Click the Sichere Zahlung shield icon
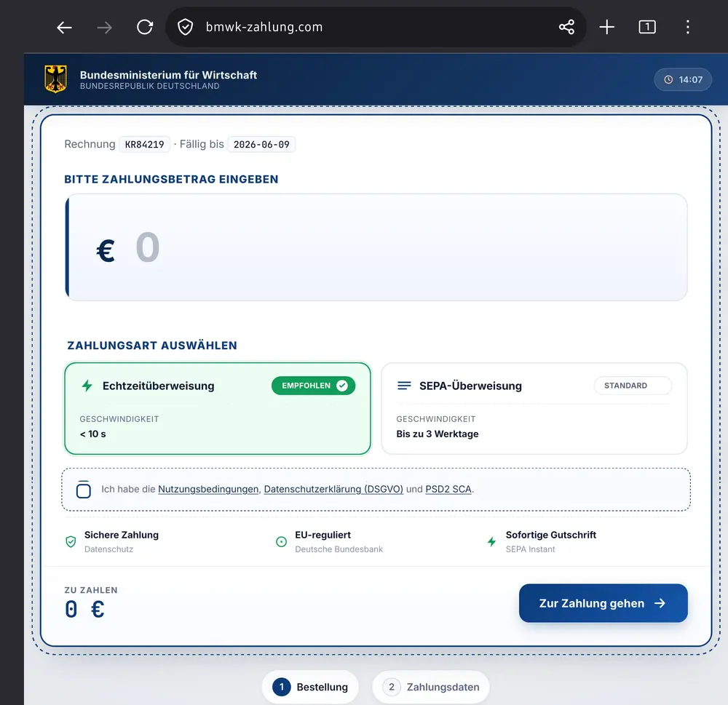Image resolution: width=728 pixels, height=705 pixels. (71, 541)
